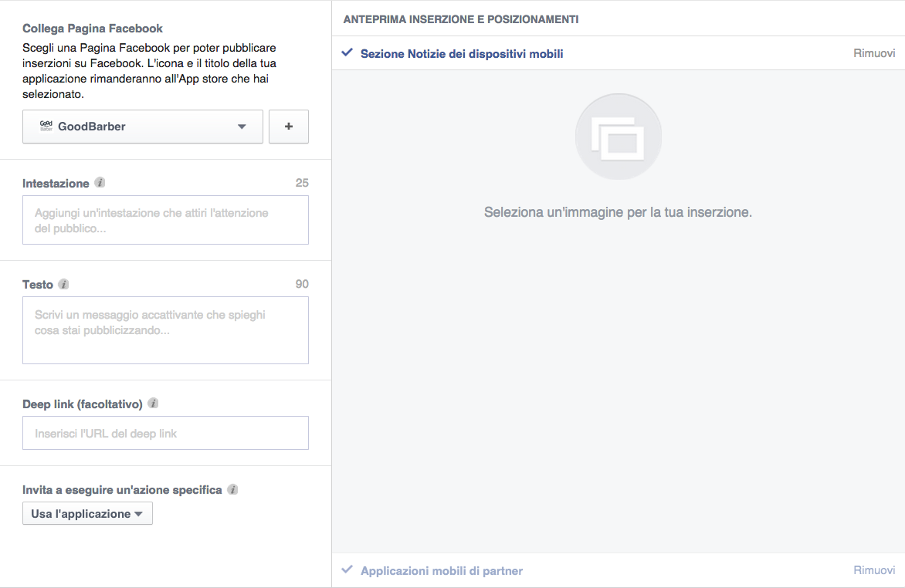Click the Deep link URL input field
Image resolution: width=905 pixels, height=588 pixels.
pyautogui.click(x=165, y=434)
